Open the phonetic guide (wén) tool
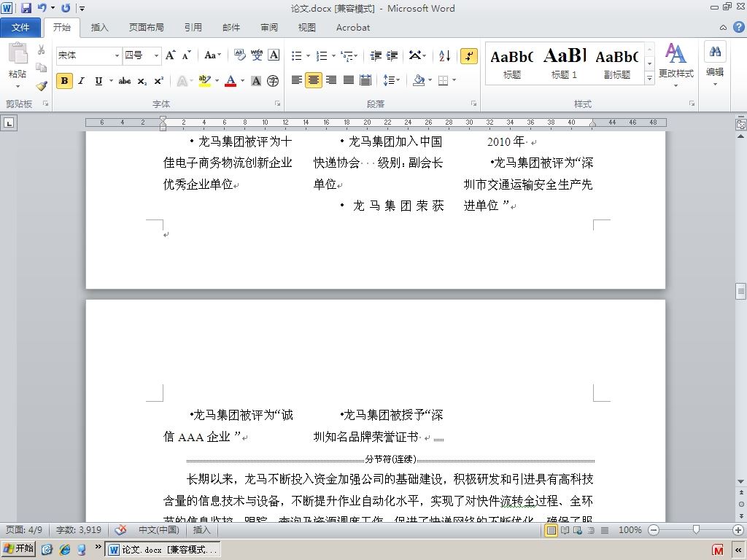Screen dimensions: 747x560 257,55
